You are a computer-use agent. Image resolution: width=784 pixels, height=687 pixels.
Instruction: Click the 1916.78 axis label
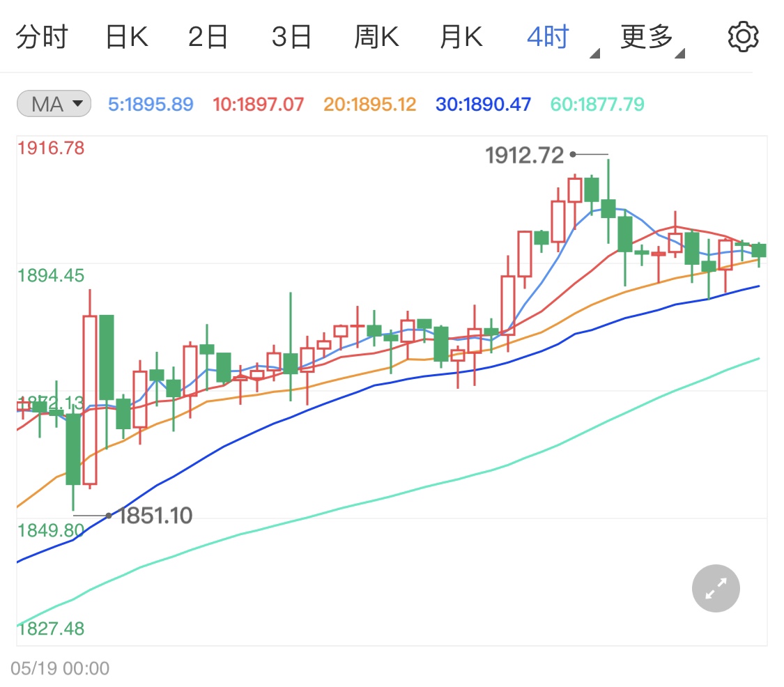[51, 148]
